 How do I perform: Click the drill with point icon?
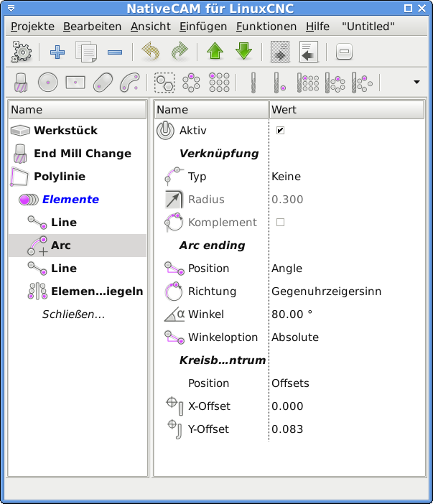click(x=279, y=83)
